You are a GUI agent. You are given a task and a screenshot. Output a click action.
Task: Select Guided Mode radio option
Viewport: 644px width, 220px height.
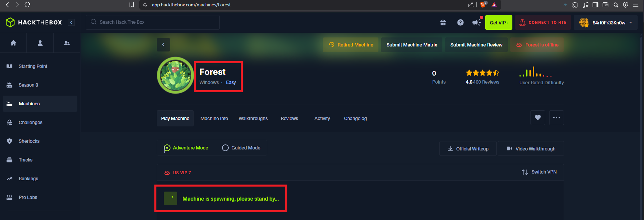pyautogui.click(x=241, y=148)
